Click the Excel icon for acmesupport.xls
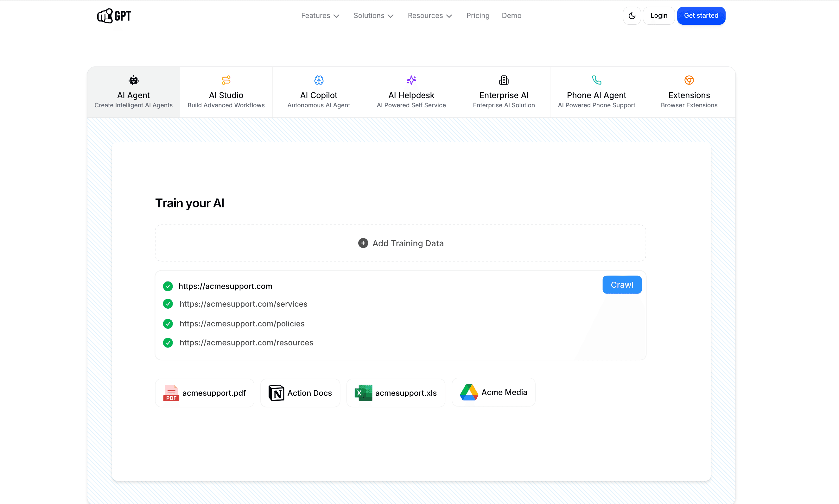 pos(363,393)
